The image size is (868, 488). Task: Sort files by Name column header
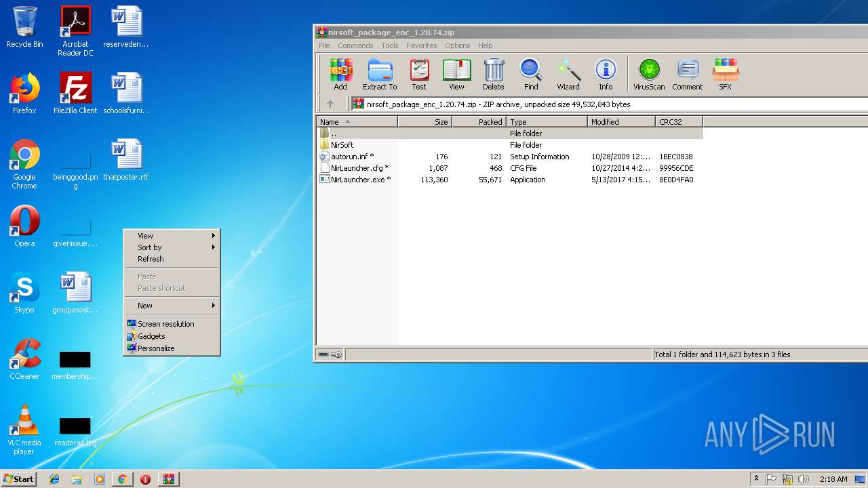(357, 122)
